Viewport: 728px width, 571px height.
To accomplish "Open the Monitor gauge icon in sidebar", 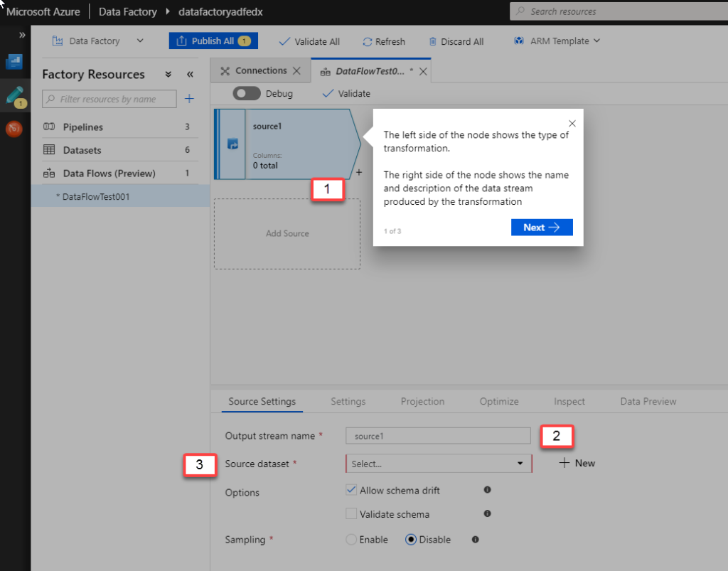I will click(x=14, y=129).
